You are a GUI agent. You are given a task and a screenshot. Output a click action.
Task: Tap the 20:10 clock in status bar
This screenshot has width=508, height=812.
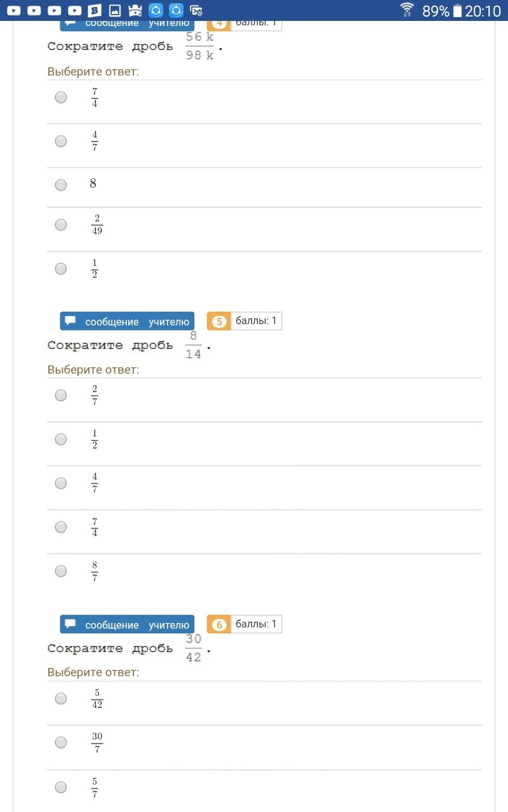(x=483, y=11)
